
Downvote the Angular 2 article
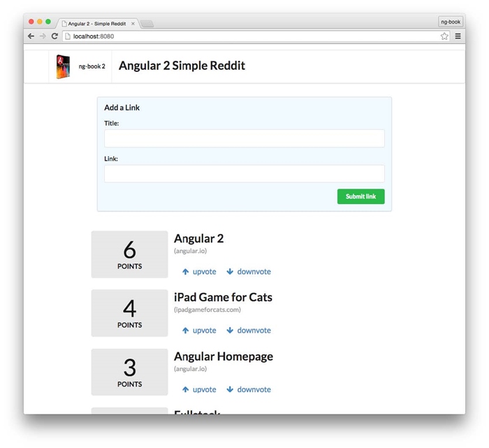(249, 272)
